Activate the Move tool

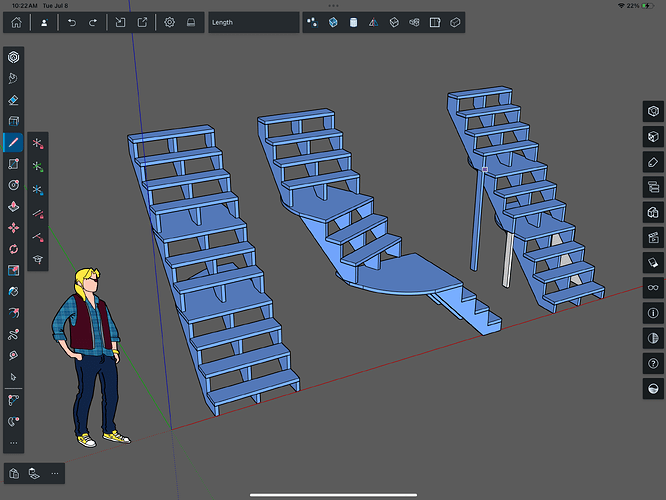[13, 227]
